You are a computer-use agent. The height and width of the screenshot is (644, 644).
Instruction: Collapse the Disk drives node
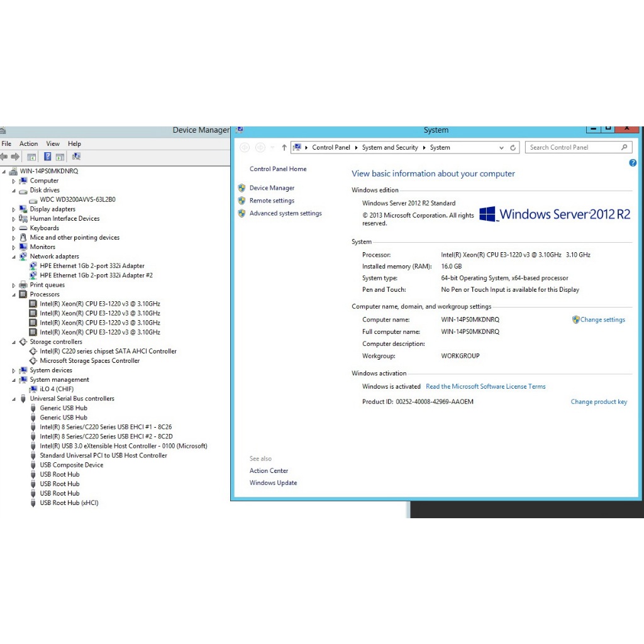click(x=14, y=191)
